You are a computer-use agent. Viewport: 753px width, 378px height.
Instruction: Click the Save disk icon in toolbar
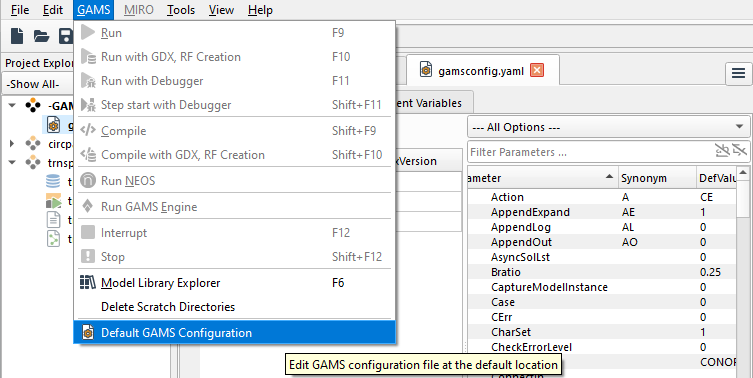click(66, 36)
